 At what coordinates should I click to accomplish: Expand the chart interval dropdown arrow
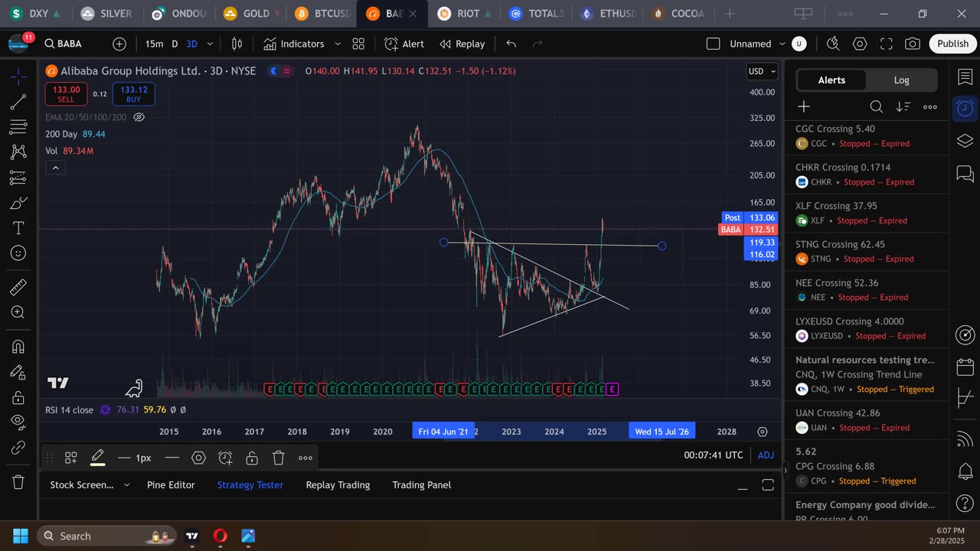210,44
